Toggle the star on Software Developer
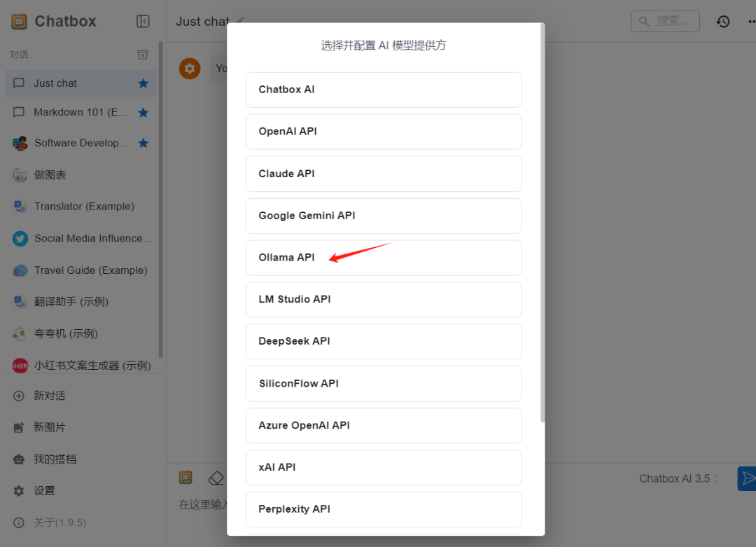Viewport: 756px width, 547px height. (x=143, y=143)
